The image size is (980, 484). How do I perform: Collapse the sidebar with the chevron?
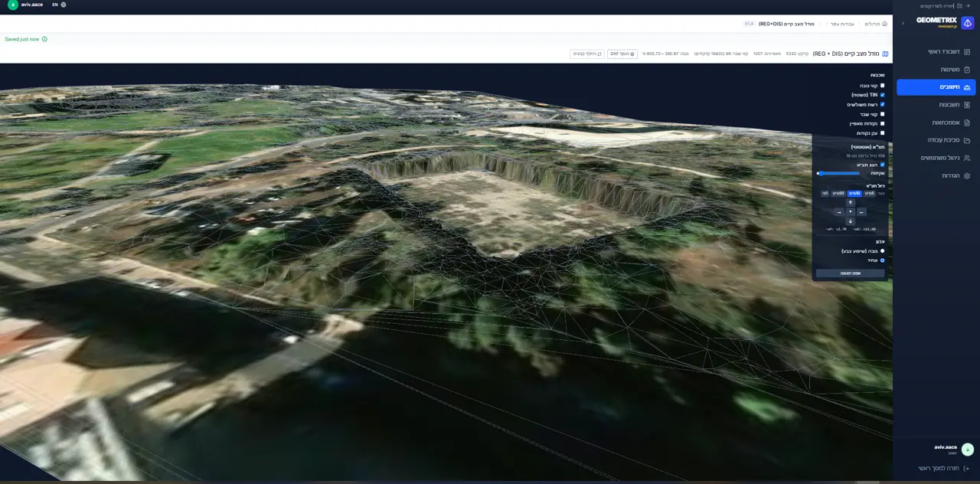pyautogui.click(x=902, y=23)
